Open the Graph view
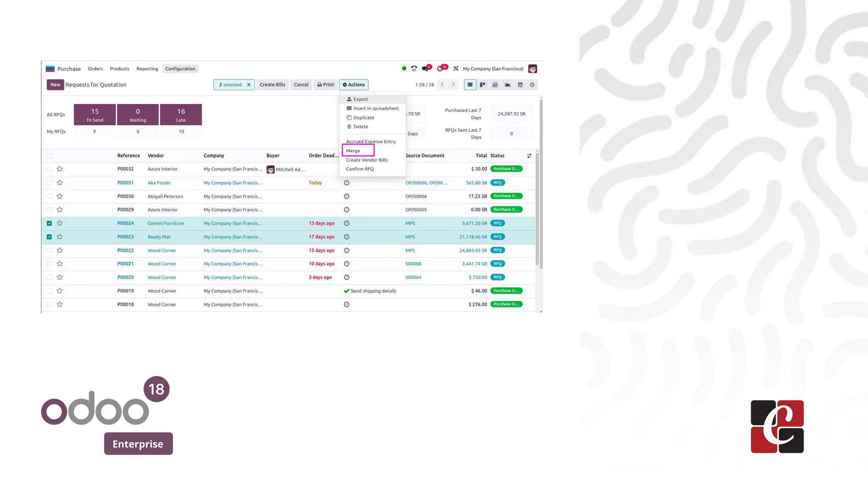The height and width of the screenshot is (488, 868). point(507,85)
